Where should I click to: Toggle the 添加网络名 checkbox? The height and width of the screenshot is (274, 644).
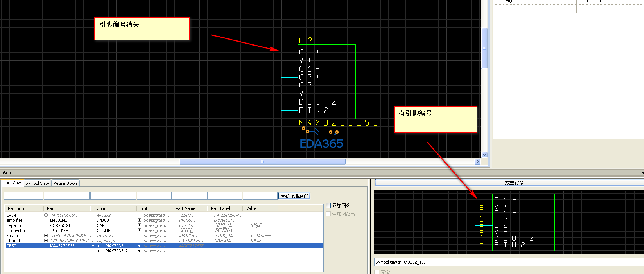328,214
